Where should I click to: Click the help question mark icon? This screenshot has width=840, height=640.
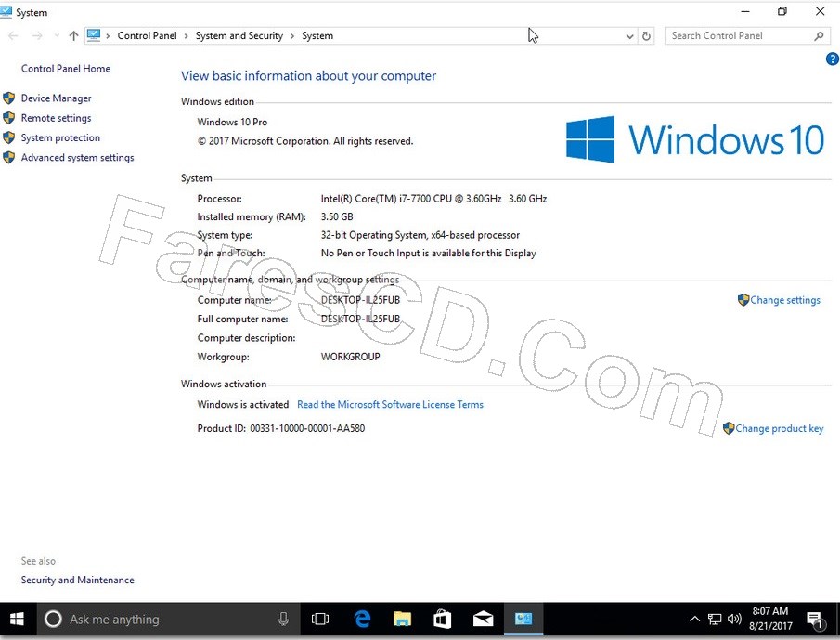pyautogui.click(x=832, y=59)
